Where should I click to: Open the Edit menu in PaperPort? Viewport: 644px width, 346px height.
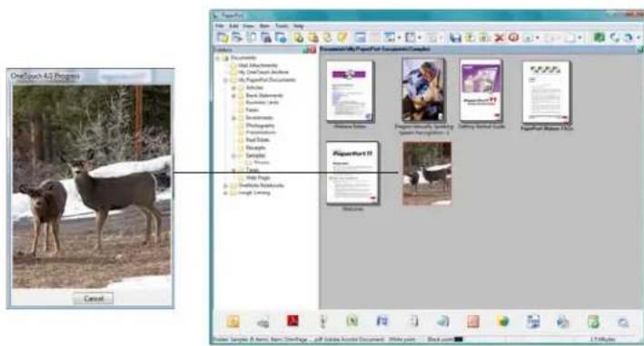233,25
